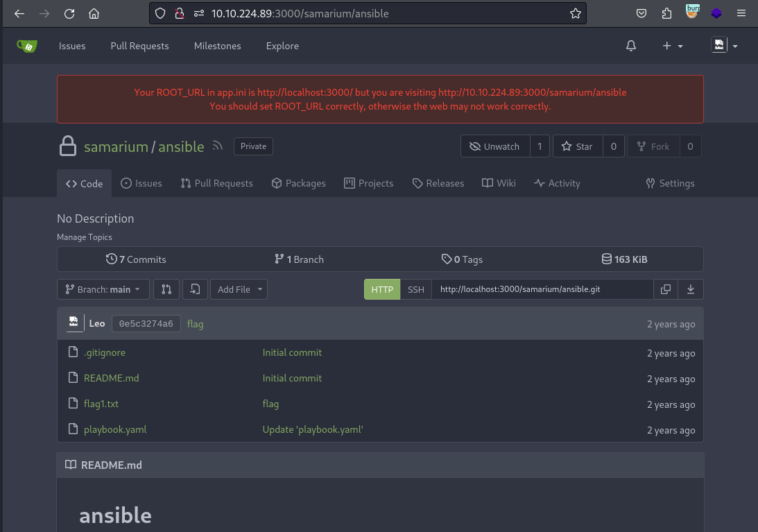This screenshot has height=532, width=758.
Task: View the 7 Commits history
Action: [x=136, y=259]
